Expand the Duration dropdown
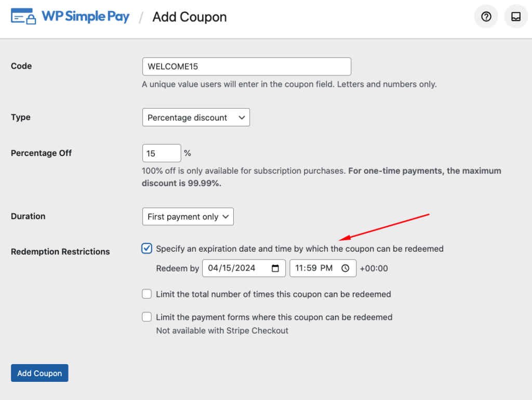 [x=188, y=217]
